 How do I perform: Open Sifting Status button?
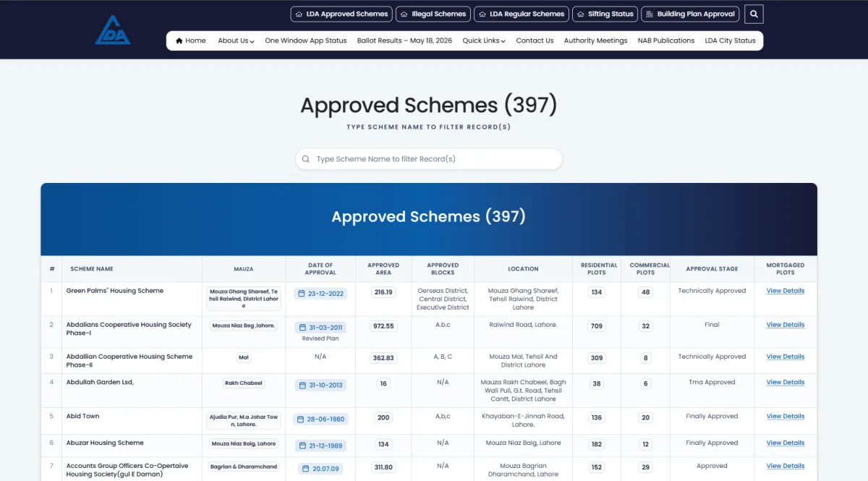[x=605, y=14]
